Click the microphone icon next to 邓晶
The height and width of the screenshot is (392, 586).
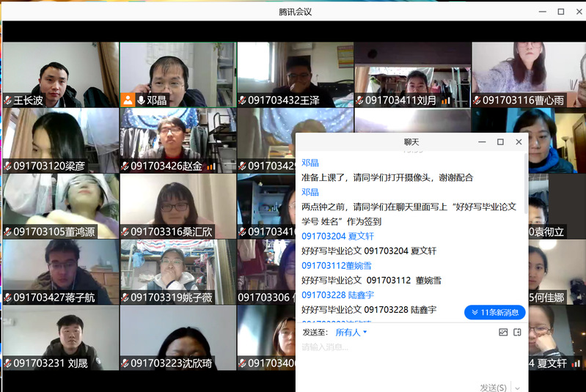141,100
